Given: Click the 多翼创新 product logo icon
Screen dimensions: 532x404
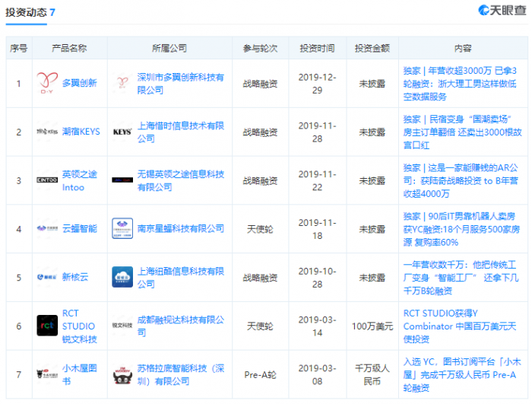Looking at the screenshot, I should [47, 83].
